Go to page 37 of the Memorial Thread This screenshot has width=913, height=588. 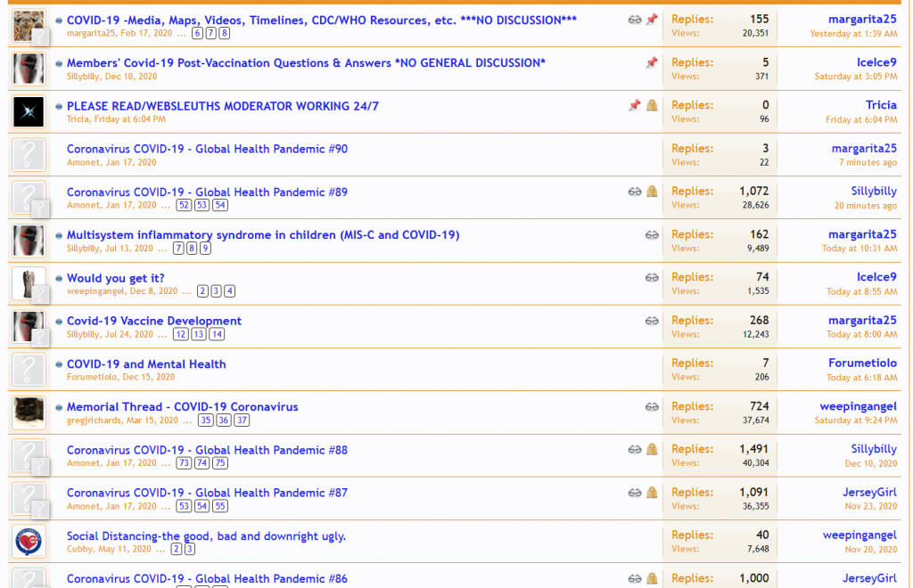tap(242, 421)
